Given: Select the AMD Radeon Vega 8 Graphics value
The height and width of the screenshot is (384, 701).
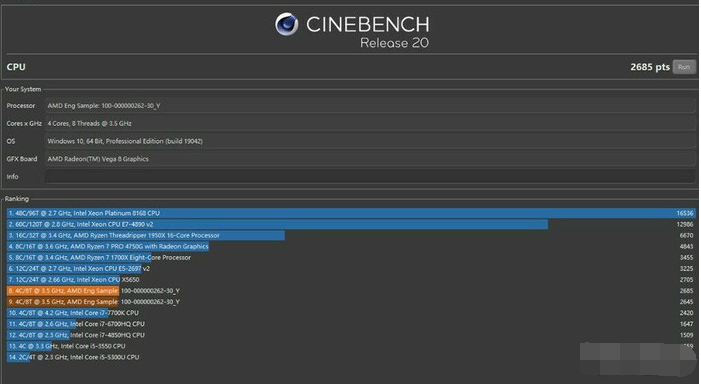Looking at the screenshot, I should click(98, 159).
